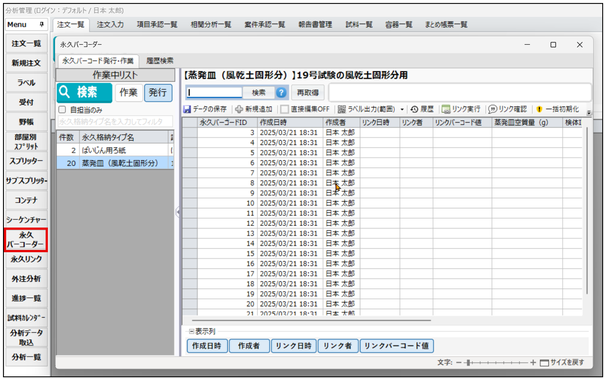Open the 報告書管理 tab
Image resolution: width=605 pixels, height=378 pixels.
315,24
